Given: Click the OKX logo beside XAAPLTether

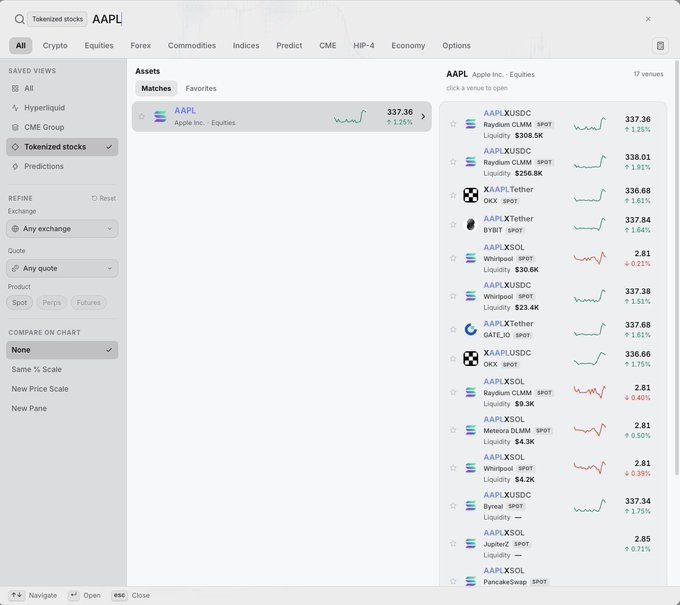Looking at the screenshot, I should click(471, 195).
